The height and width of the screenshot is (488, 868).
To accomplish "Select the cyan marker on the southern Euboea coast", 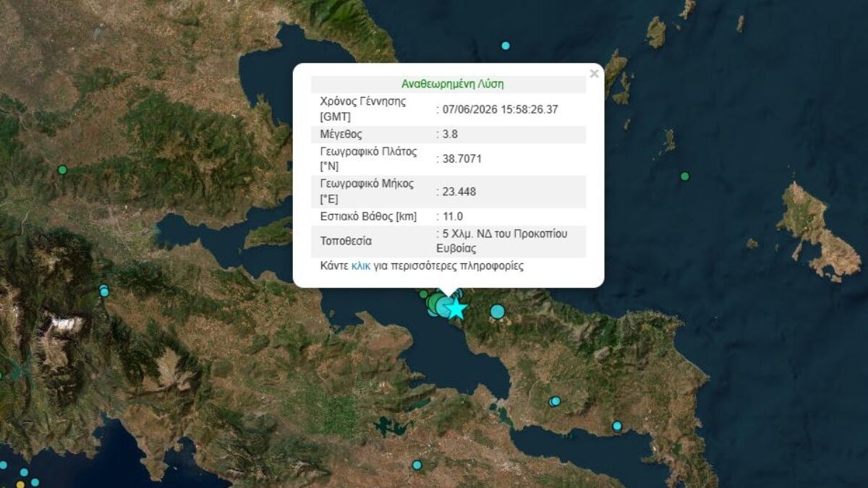I will 617,426.
